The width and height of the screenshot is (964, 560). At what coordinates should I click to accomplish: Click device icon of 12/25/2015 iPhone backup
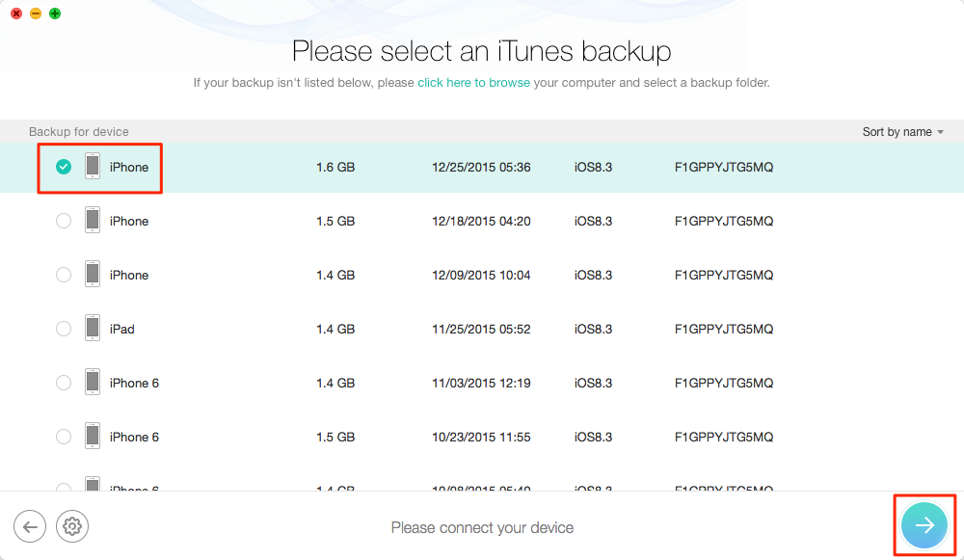tap(93, 167)
